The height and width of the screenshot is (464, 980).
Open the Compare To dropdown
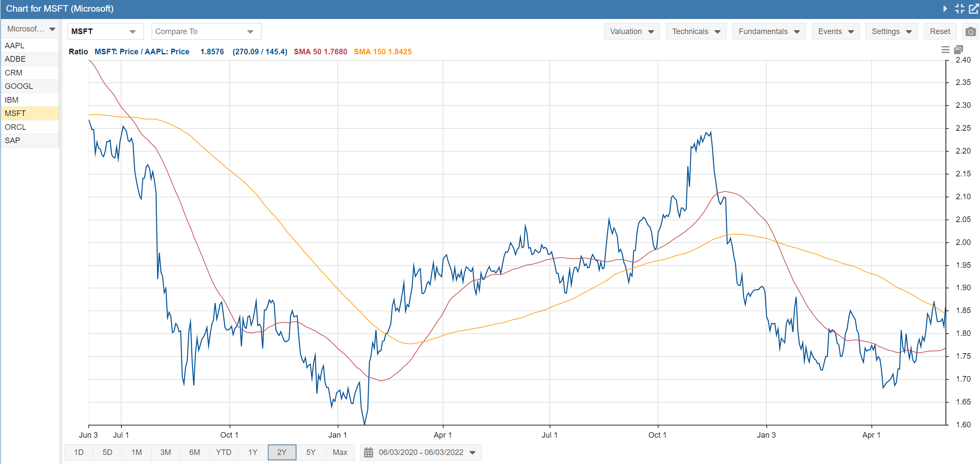point(206,31)
